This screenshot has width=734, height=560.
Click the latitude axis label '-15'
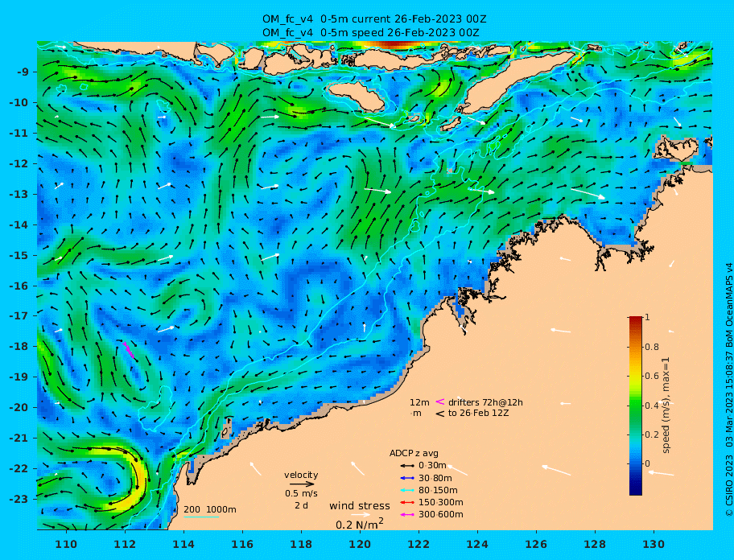(x=19, y=255)
